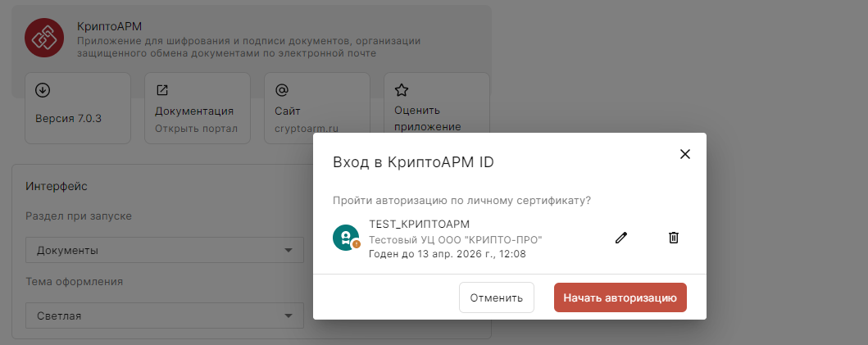This screenshot has height=345, width=868.
Task: Click the Интерфейс section heading
Action: [57, 186]
